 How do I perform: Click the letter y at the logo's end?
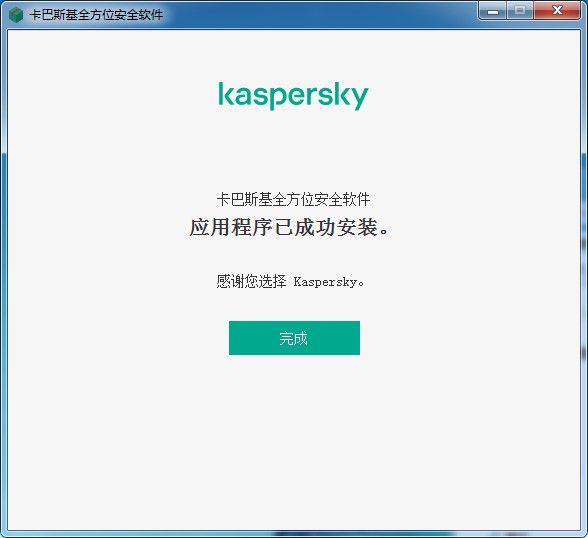point(359,98)
